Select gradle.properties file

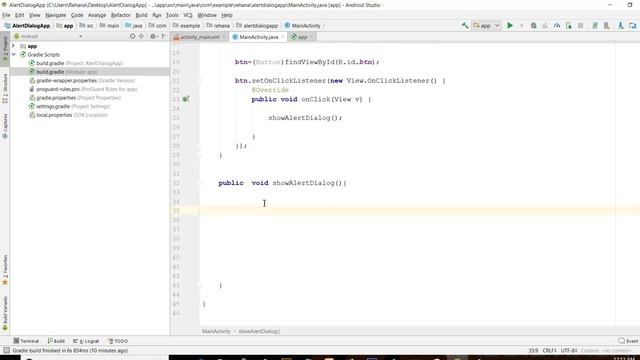click(x=75, y=98)
